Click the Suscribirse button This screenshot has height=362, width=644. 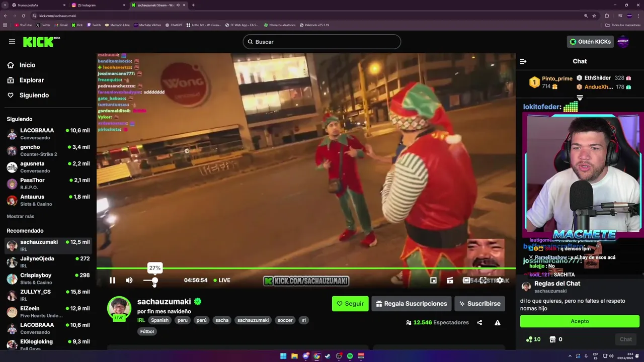coord(480,304)
